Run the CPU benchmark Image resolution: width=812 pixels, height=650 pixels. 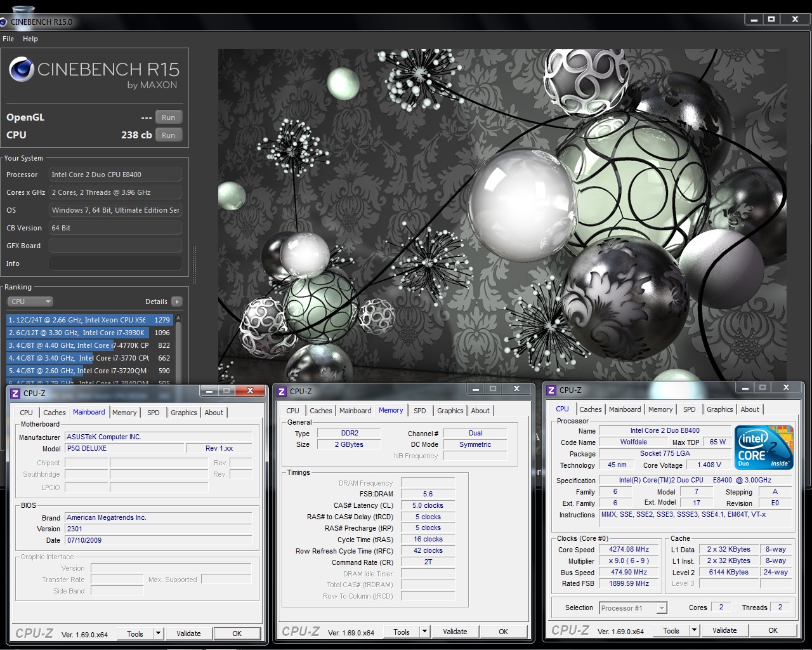168,135
